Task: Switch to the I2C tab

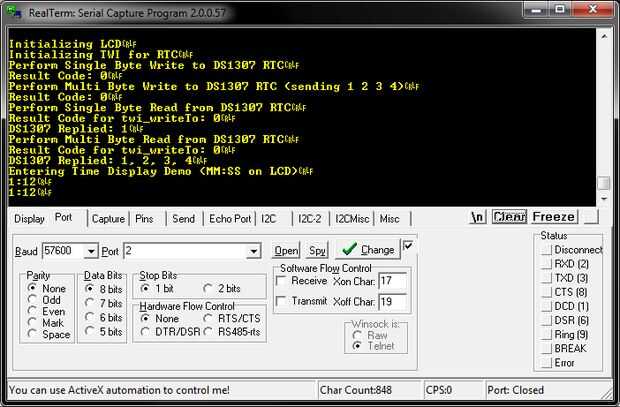Action: point(269,219)
